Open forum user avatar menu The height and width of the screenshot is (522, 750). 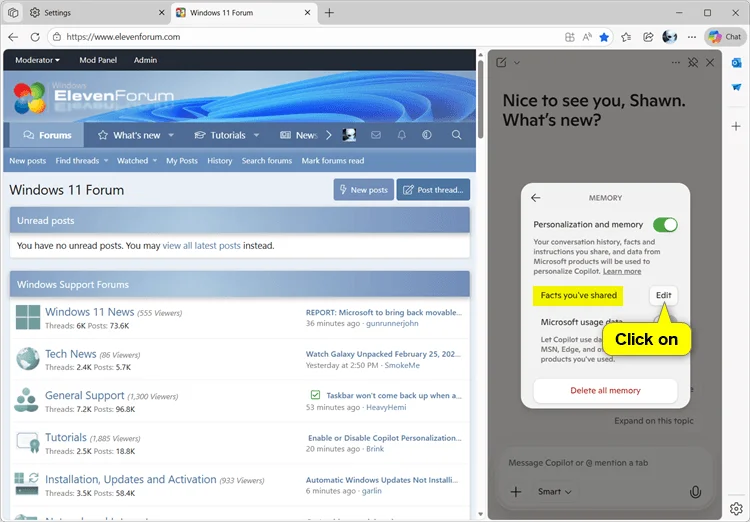click(x=349, y=135)
